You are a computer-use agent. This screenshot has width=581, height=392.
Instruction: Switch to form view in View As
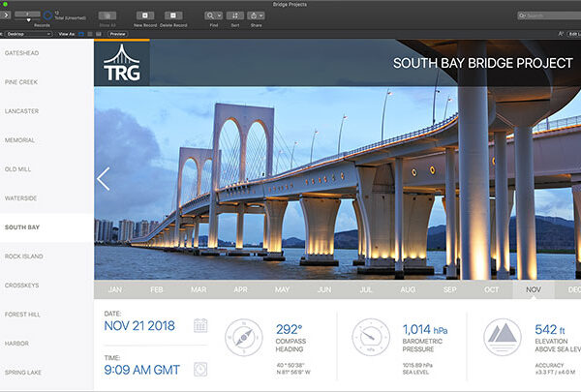pyautogui.click(x=80, y=33)
